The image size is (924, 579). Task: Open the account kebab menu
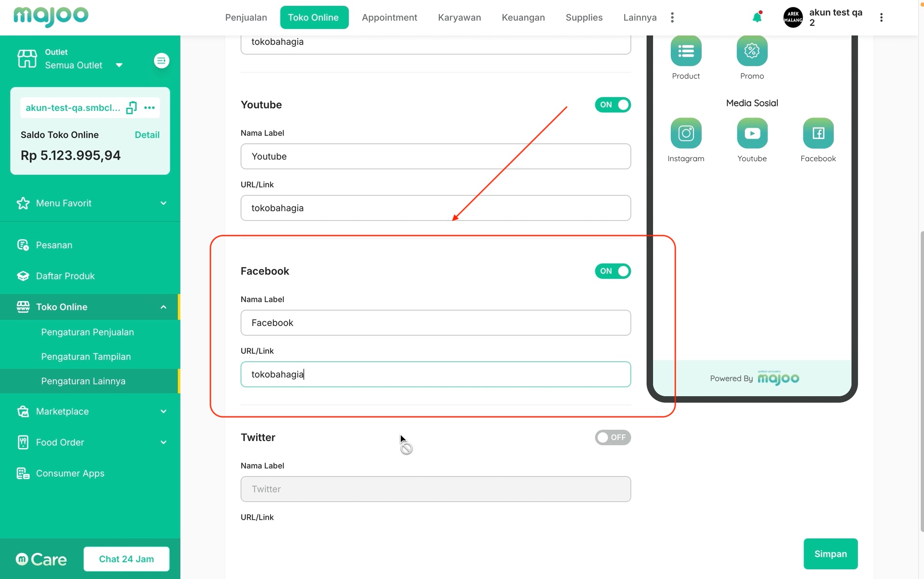(881, 17)
